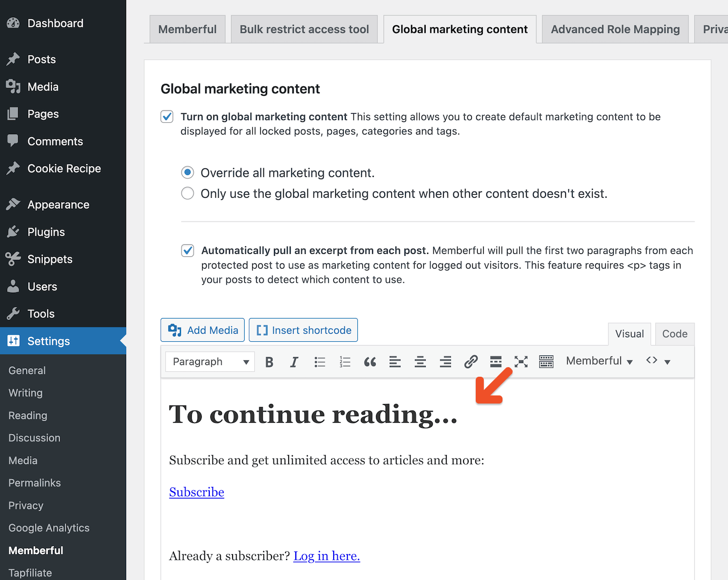728x580 pixels.
Task: Open distraction-free fullscreen writing mode
Action: pos(521,362)
